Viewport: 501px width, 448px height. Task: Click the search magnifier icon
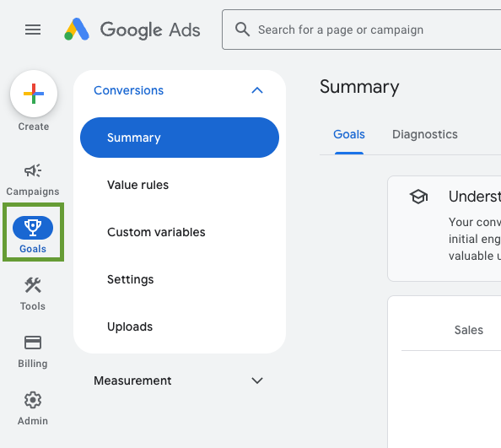click(x=242, y=30)
